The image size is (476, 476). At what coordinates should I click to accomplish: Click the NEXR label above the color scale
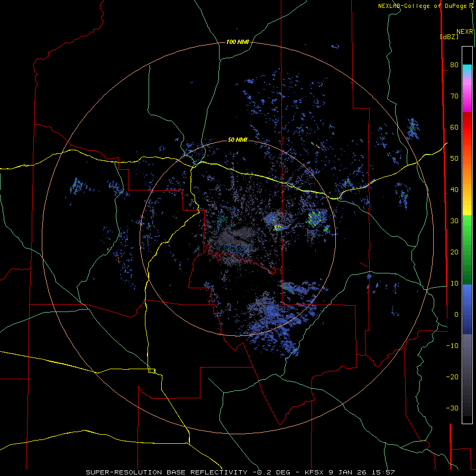click(x=465, y=32)
